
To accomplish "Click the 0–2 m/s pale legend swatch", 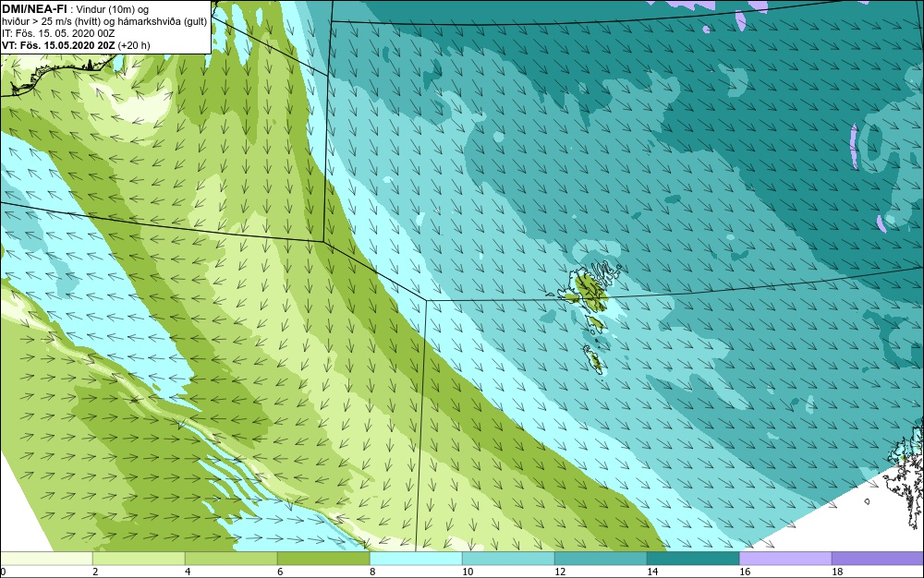I will (46, 558).
